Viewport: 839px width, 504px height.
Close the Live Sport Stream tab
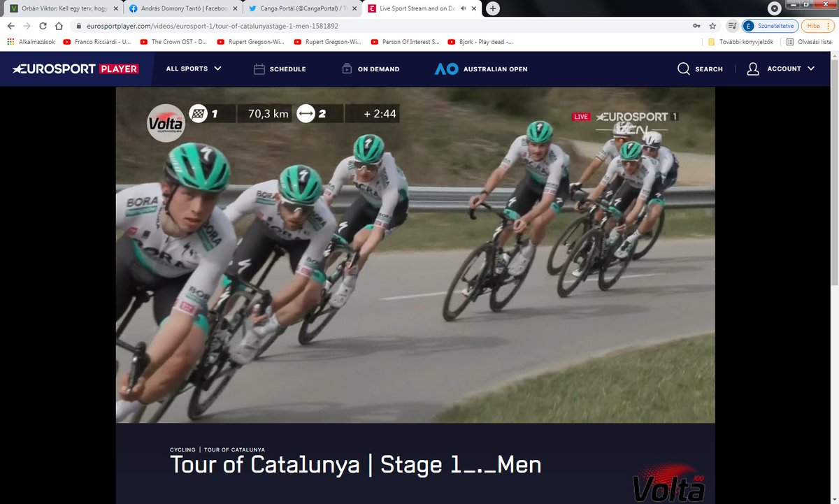tap(475, 9)
